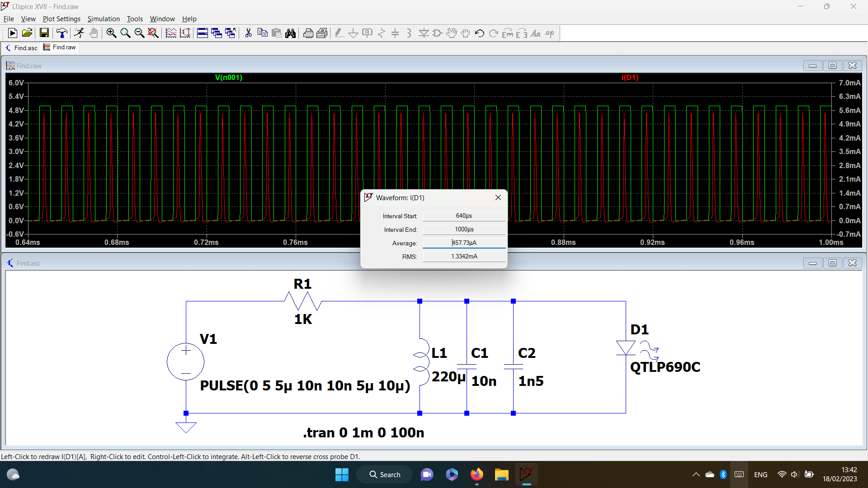The image size is (868, 488).
Task: Select the Place Capacitor tool
Action: click(395, 33)
